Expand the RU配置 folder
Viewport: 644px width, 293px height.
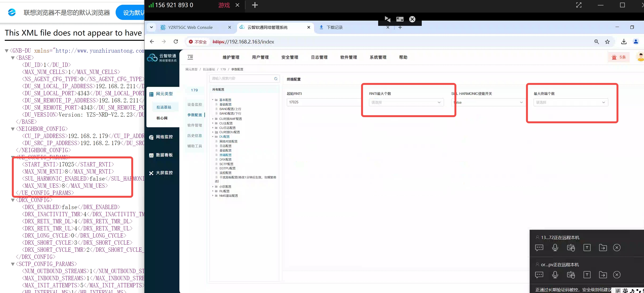(x=213, y=191)
